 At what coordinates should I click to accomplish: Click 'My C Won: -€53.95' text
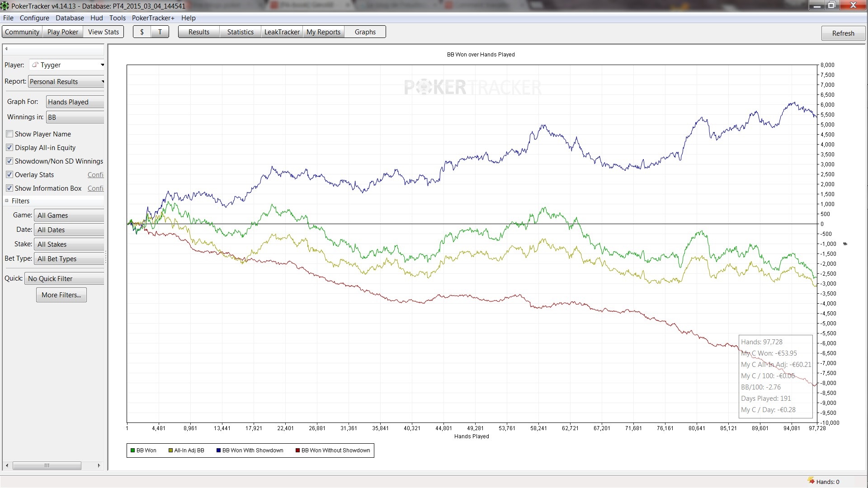[x=769, y=353]
